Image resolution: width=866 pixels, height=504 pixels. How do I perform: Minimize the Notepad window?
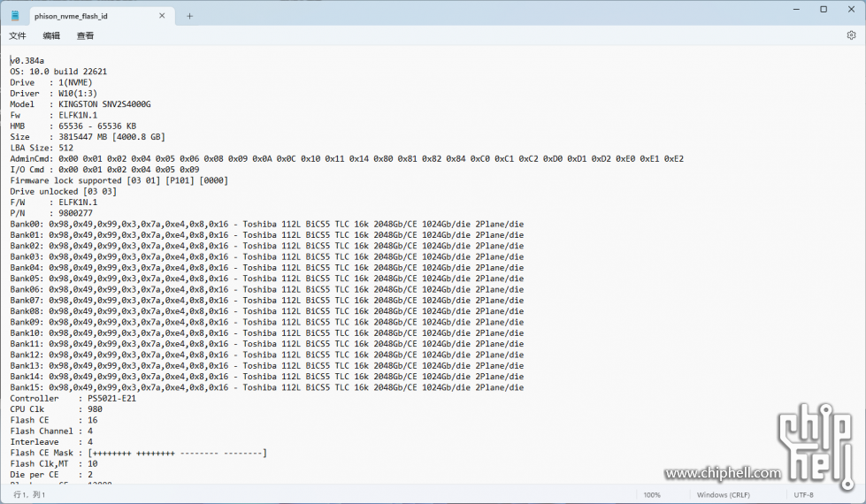click(796, 10)
